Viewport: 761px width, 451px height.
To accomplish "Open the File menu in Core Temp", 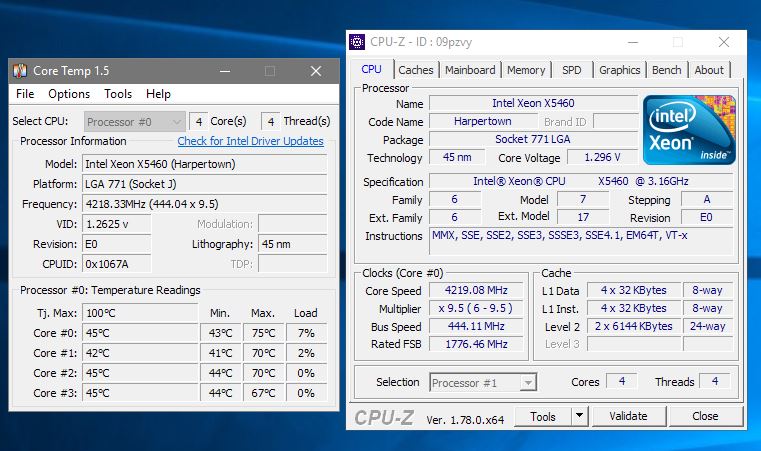I will pyautogui.click(x=25, y=94).
